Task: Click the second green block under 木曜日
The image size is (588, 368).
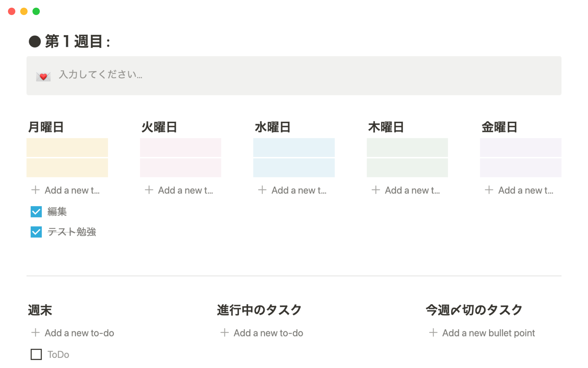Action: (407, 168)
